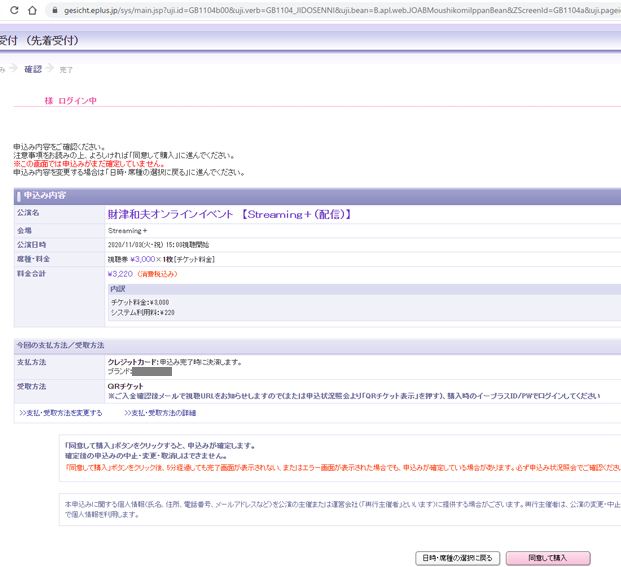Click the ¥3,220 total price amount
Screen dimensions: 621x567
click(119, 273)
